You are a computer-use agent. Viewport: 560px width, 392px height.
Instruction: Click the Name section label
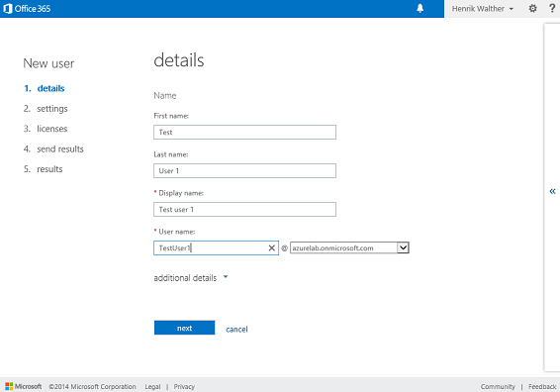tap(165, 95)
